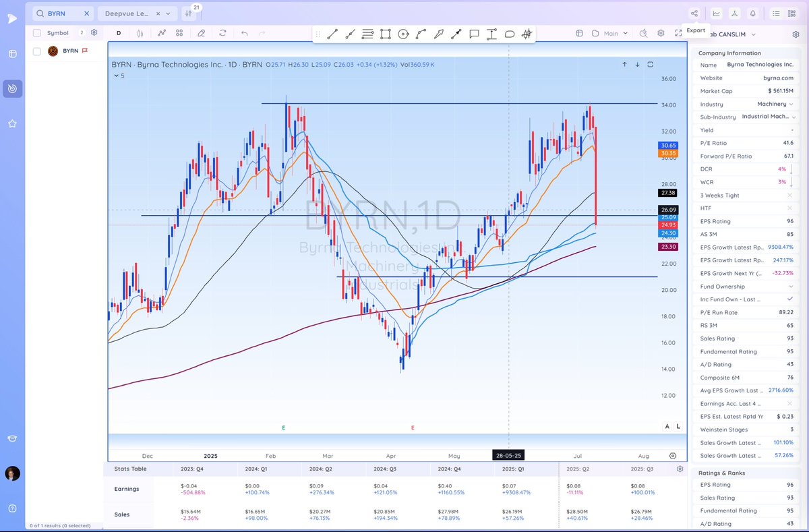Open the byrna.com website link
The width and height of the screenshot is (809, 532).
780,78
